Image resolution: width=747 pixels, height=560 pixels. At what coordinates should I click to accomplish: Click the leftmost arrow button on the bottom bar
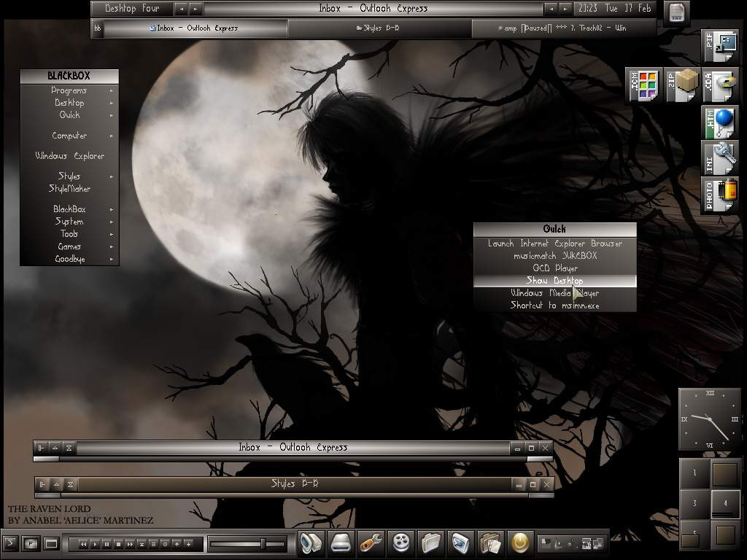pos(10,543)
